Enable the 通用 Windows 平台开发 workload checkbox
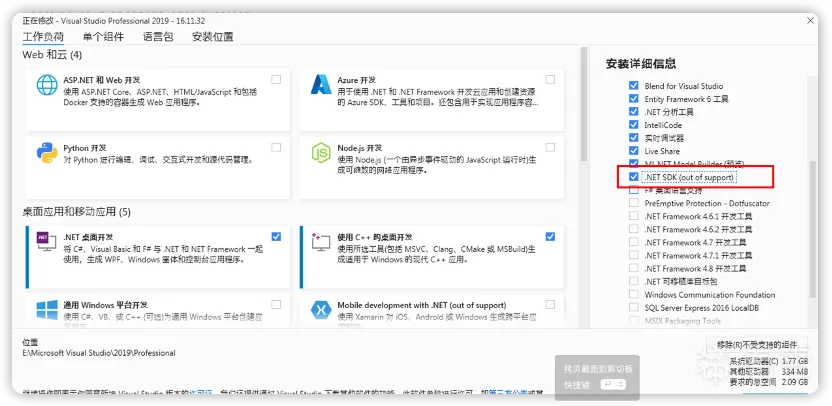The height and width of the screenshot is (406, 832). pos(276,305)
